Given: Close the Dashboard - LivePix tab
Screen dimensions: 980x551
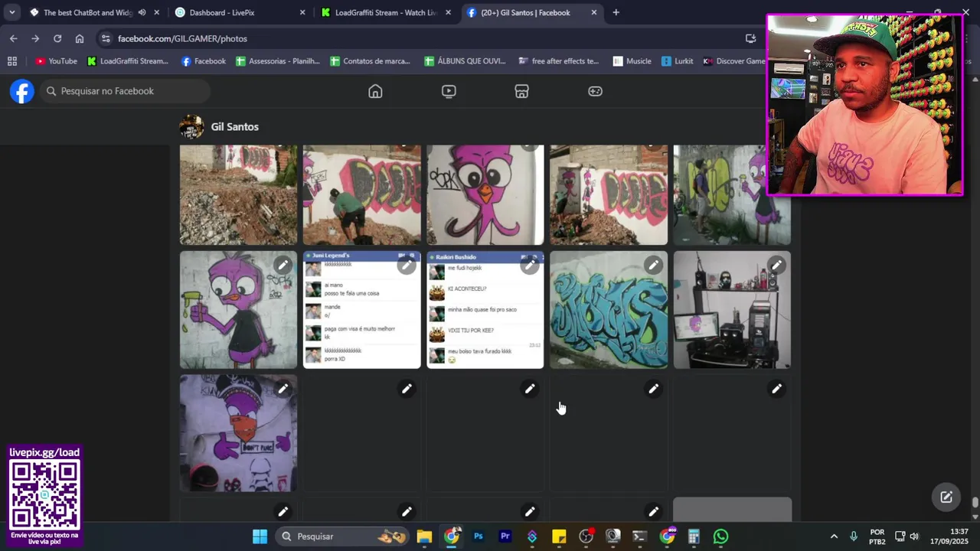Looking at the screenshot, I should [x=302, y=12].
